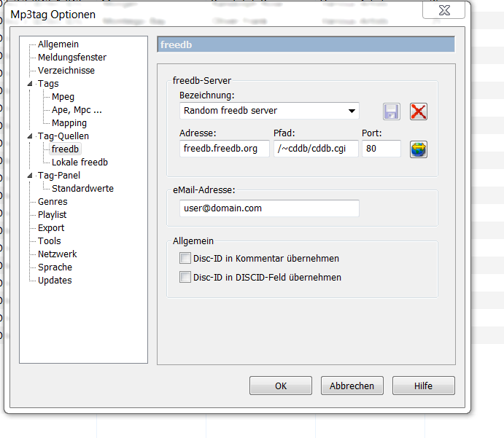Click the Abbrechen button
The height and width of the screenshot is (438, 504).
(x=352, y=386)
